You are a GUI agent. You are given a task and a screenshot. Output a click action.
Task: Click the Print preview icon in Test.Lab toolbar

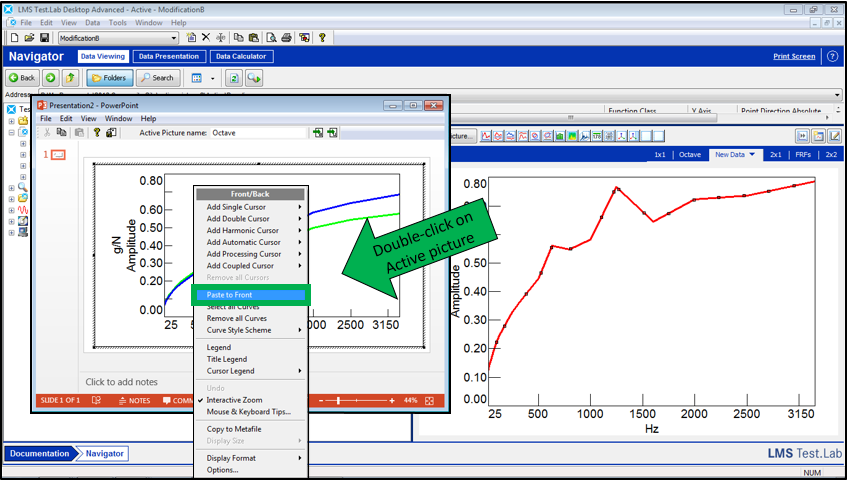[x=272, y=37]
